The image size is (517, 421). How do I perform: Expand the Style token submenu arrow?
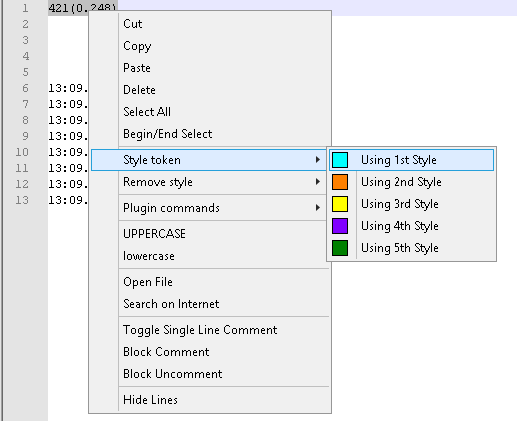tap(318, 160)
